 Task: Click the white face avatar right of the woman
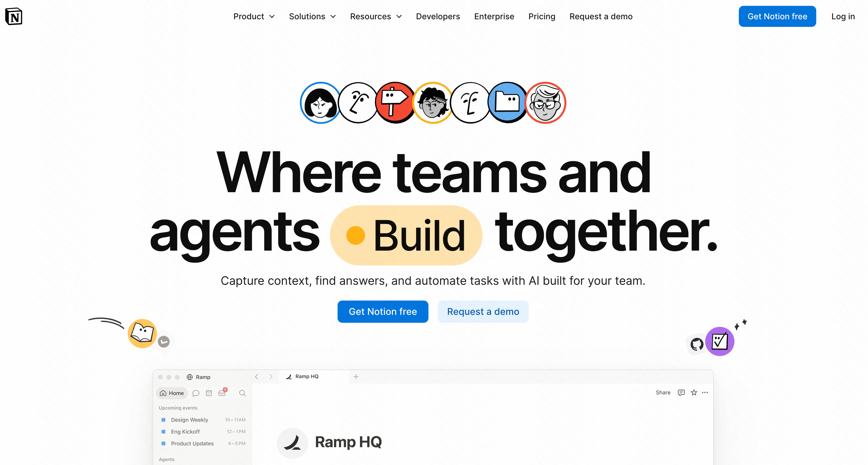(358, 103)
